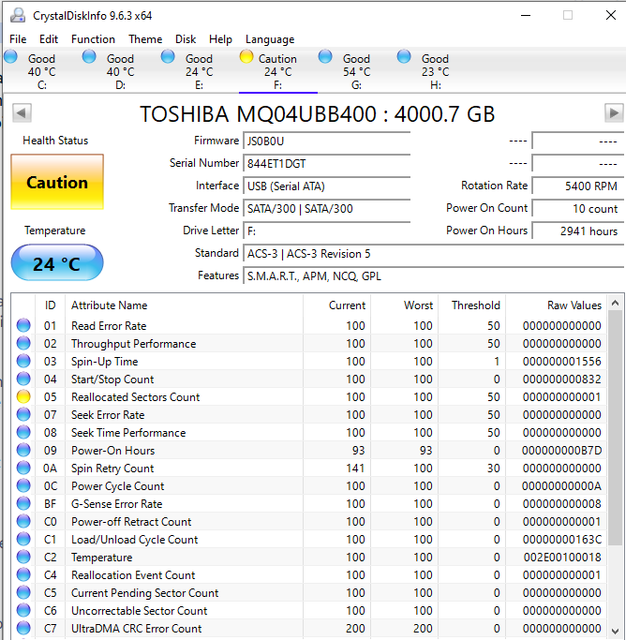Select the Spin Retry Count attribute name

112,468
